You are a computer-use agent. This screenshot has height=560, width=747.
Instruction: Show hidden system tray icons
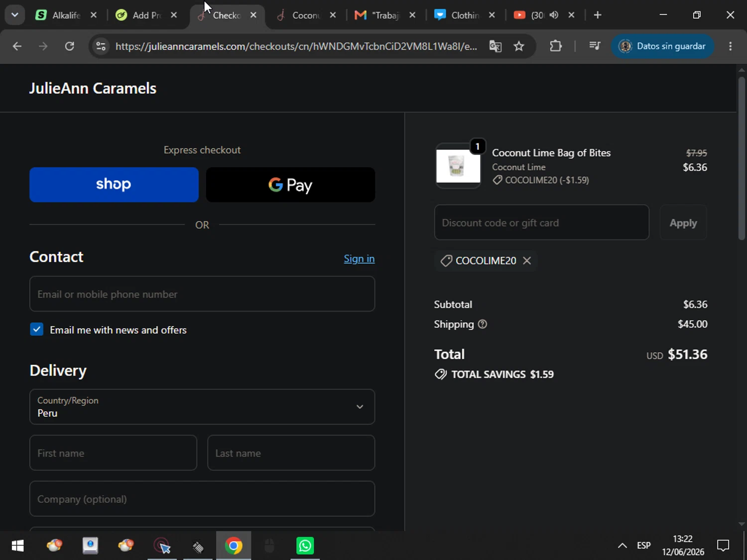coord(622,546)
